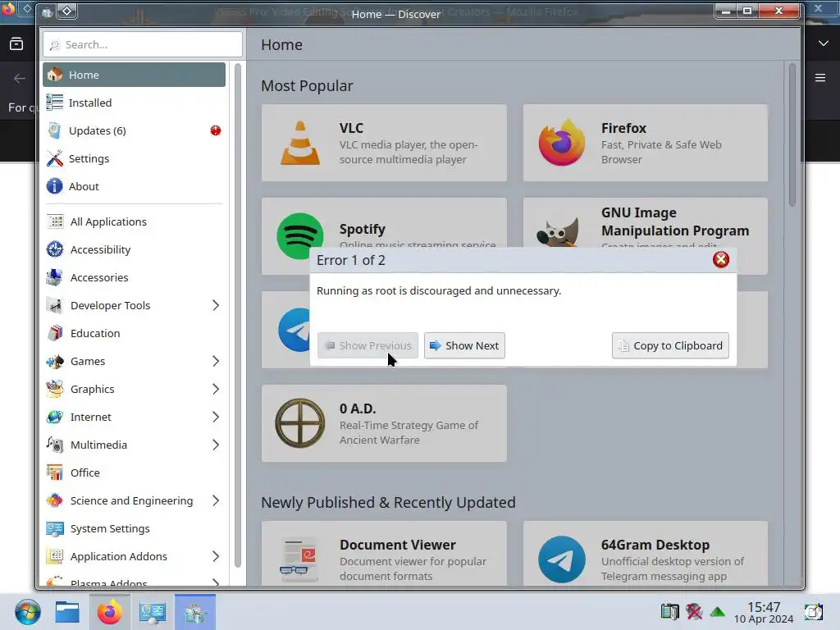Viewport: 840px width, 630px height.
Task: Click the green up-arrow tray icon
Action: click(717, 612)
